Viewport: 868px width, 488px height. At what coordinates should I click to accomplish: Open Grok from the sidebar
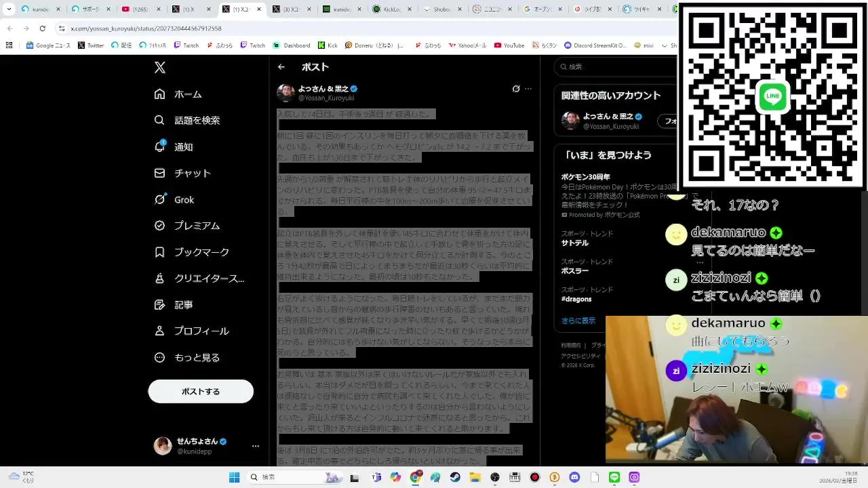point(174,199)
